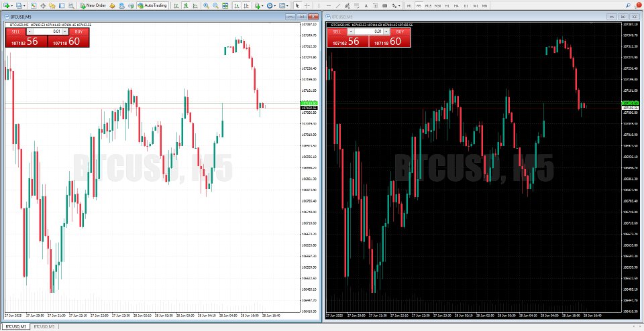Zoom in on the chart
This screenshot has height=331, width=644.
(x=206, y=6)
